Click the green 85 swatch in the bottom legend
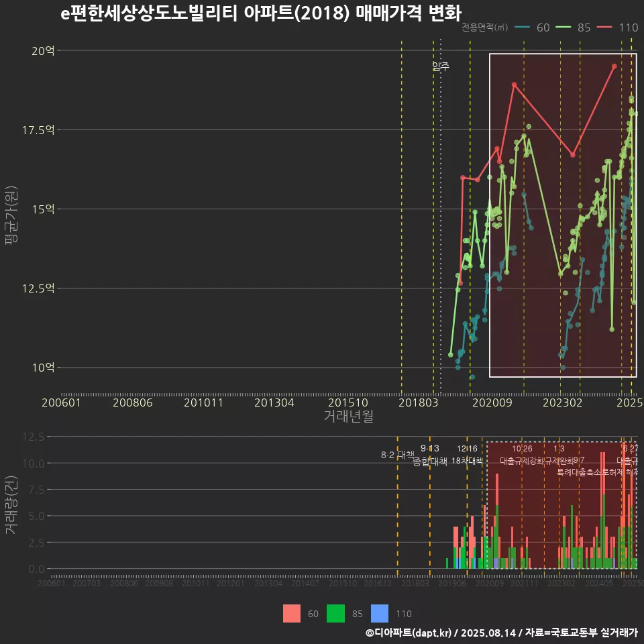Viewport: 644px width, 644px height. point(335,614)
